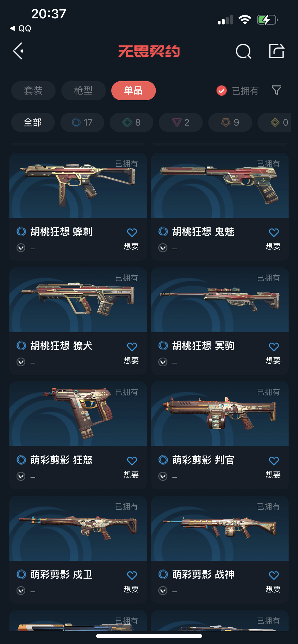Filter by orange pentagon tier with 9 items
The height and width of the screenshot is (644, 298).
pos(230,122)
